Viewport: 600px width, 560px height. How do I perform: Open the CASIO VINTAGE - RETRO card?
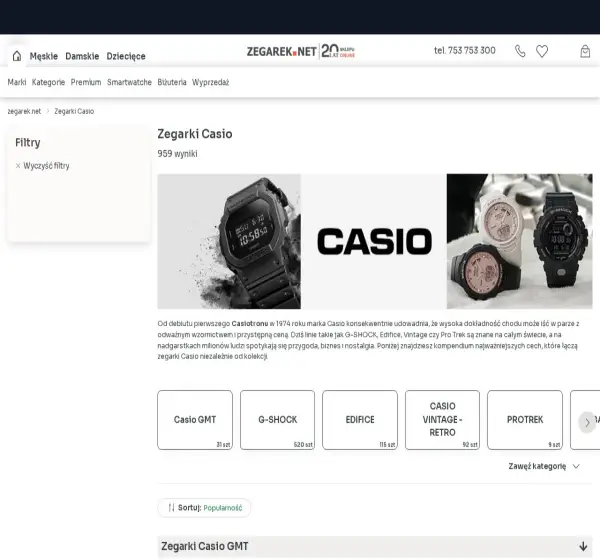(x=442, y=420)
